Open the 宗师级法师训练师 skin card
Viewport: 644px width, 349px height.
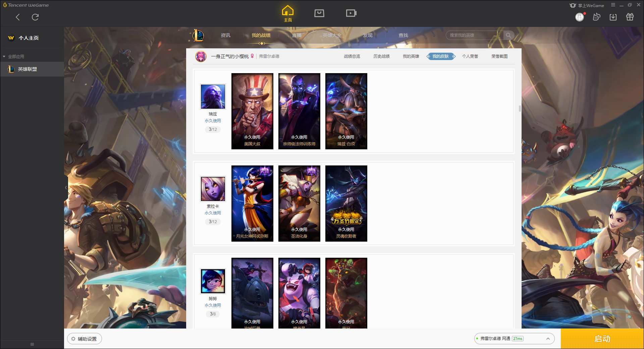299,111
